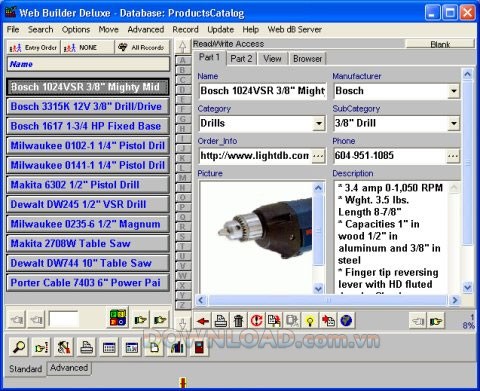Select Makita 2708W Table Saw record
Image resolution: width=480 pixels, height=391 pixels.
click(88, 244)
